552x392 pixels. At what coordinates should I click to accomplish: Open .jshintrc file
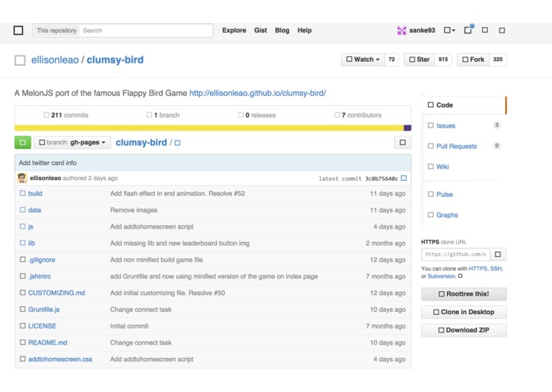click(x=40, y=276)
